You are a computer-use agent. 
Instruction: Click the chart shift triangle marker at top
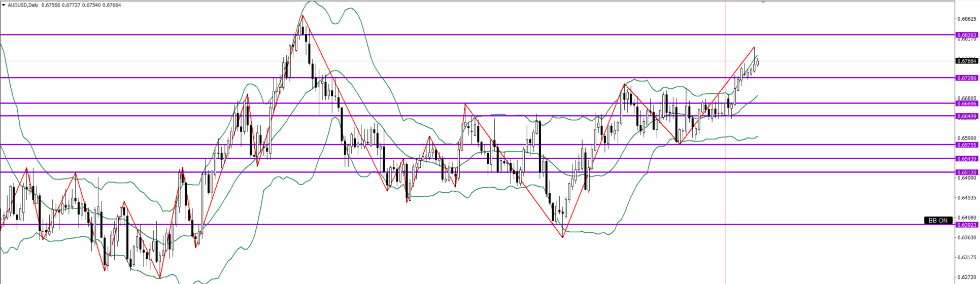(763, 3)
